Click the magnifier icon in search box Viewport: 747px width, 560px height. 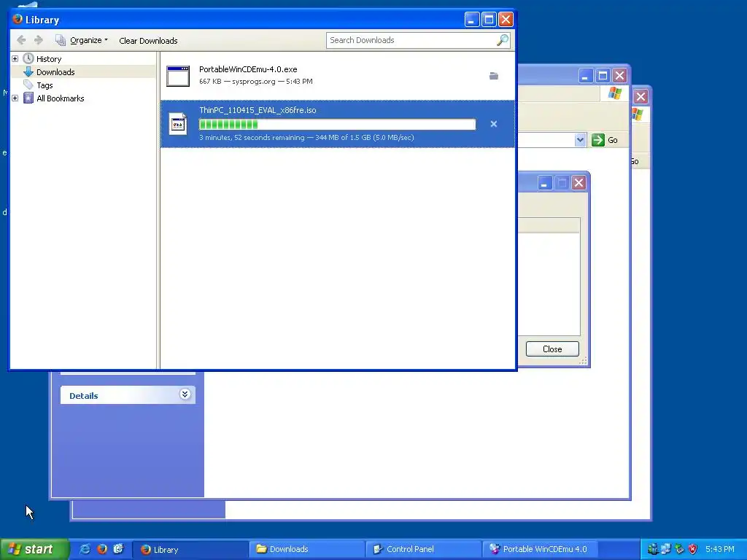pos(503,41)
